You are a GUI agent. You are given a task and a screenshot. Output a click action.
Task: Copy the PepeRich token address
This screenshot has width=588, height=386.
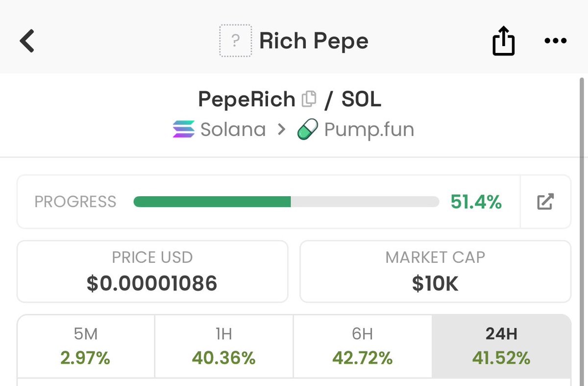[x=309, y=100]
